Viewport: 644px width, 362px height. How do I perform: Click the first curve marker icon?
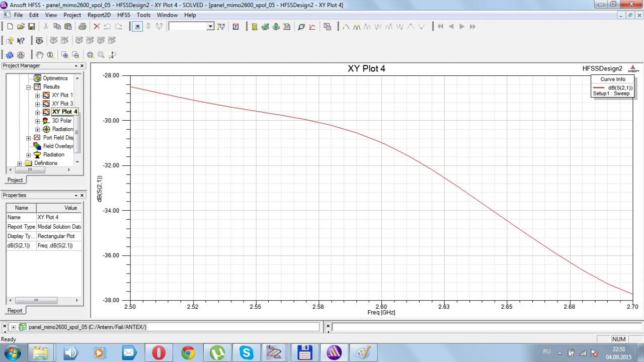(346, 27)
